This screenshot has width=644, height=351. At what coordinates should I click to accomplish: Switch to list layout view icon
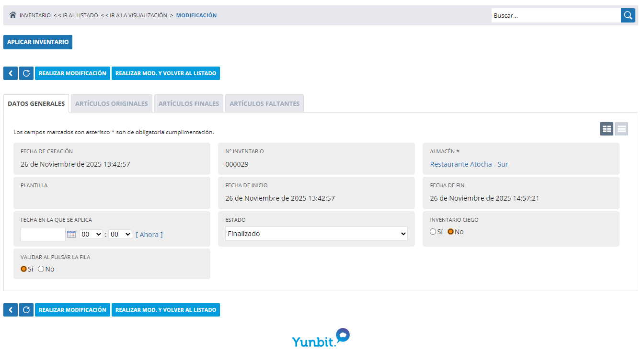point(621,129)
